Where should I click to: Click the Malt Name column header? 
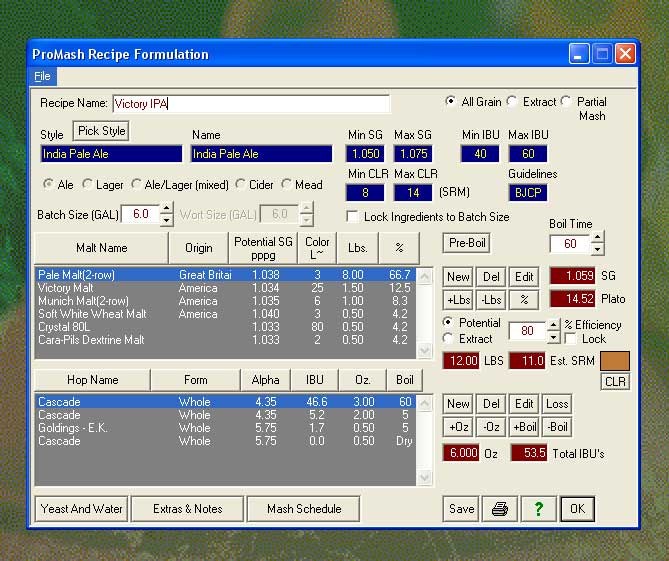click(102, 248)
